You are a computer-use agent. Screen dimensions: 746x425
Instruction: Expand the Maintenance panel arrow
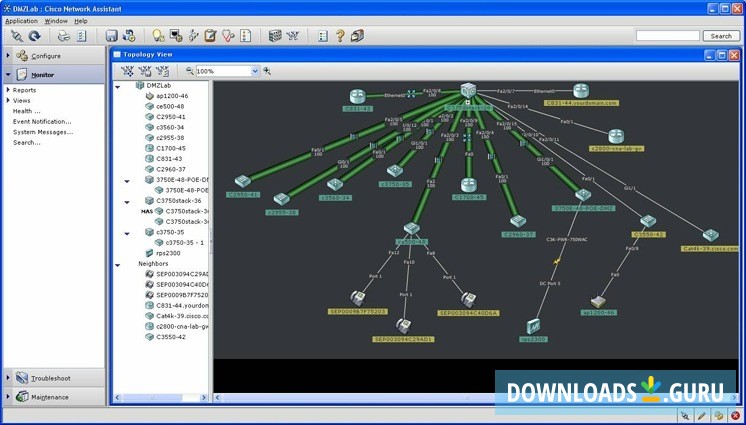(8, 396)
